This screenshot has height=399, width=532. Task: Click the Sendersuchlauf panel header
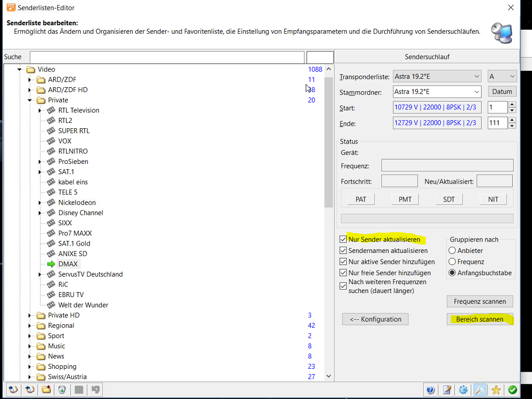[x=427, y=57]
